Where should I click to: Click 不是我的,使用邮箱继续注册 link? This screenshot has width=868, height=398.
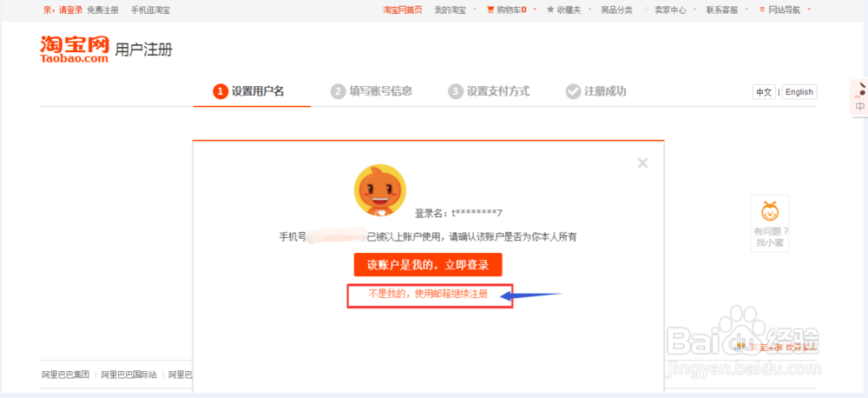coord(428,295)
